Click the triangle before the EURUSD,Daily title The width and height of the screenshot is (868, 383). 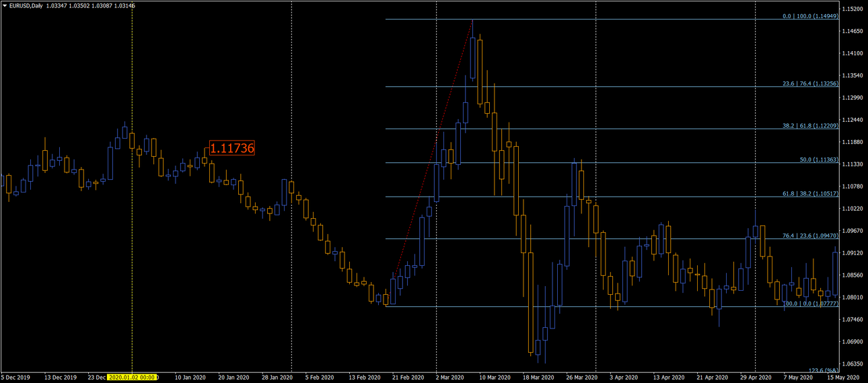(5, 5)
